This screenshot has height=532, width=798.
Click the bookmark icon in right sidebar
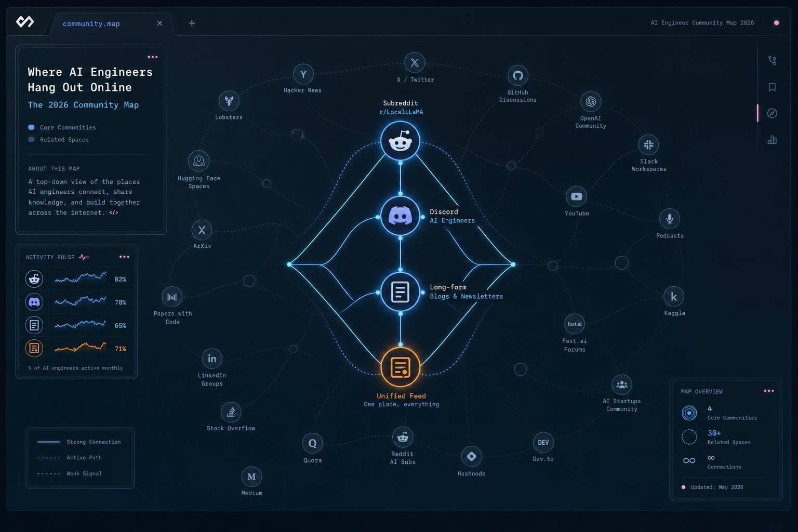point(772,87)
